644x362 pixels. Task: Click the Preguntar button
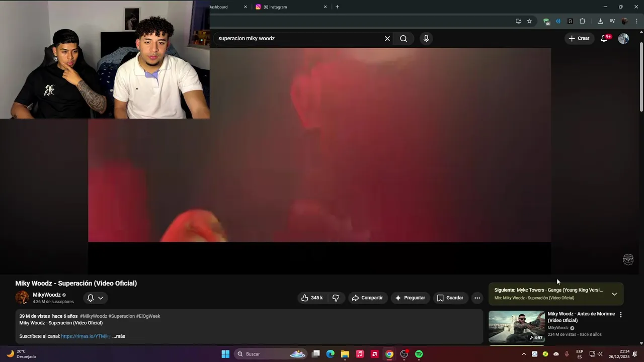(411, 298)
